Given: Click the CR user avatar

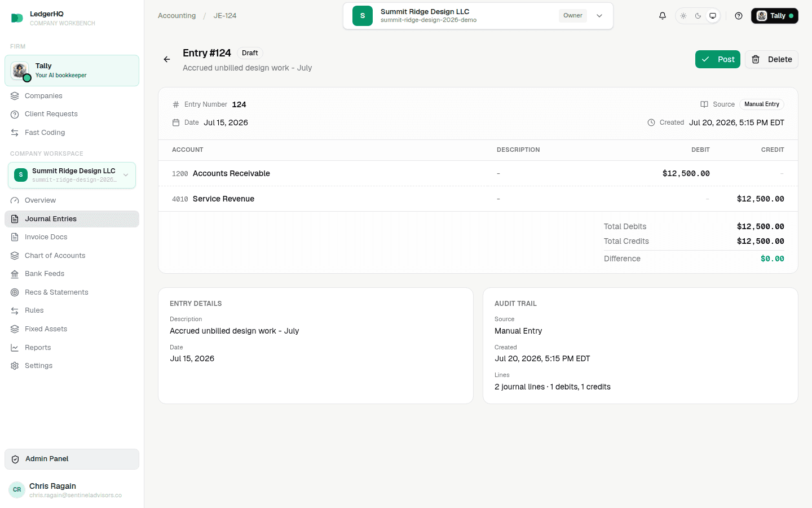Looking at the screenshot, I should [17, 490].
